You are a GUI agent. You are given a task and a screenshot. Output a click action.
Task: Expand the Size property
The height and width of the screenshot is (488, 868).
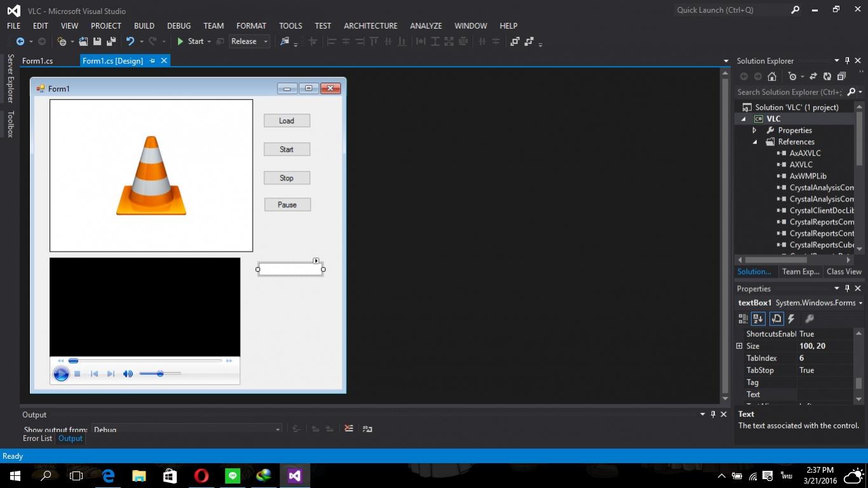pyautogui.click(x=739, y=346)
